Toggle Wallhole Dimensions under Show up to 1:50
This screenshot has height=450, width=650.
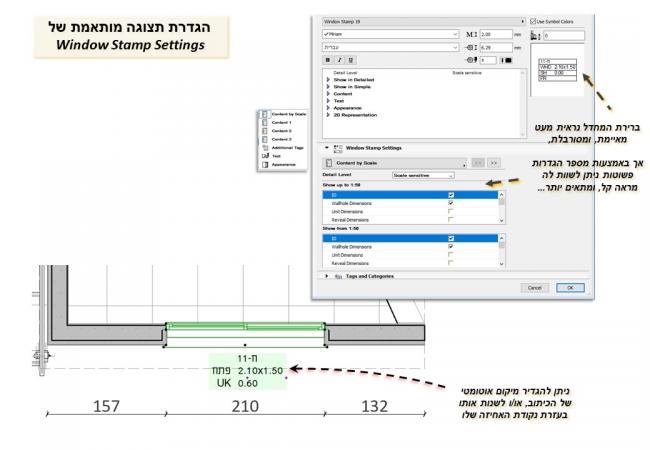point(453,203)
